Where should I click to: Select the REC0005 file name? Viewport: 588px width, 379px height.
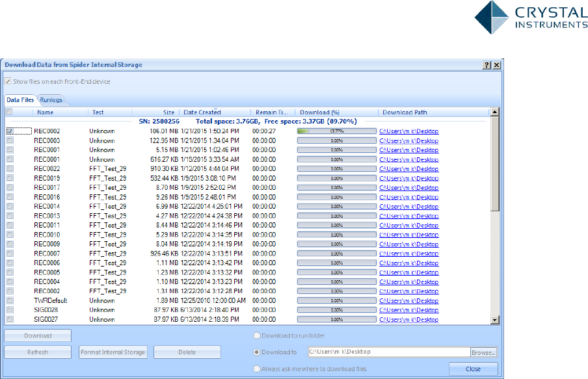point(47,272)
